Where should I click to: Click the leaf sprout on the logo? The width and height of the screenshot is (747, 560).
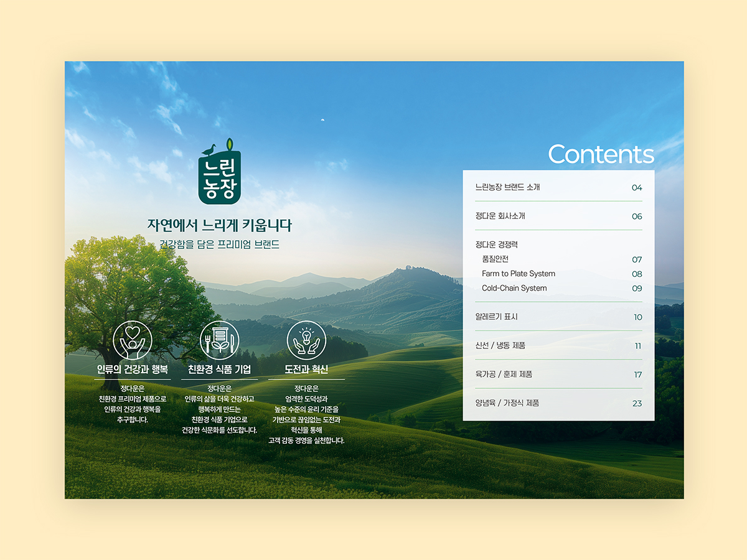pos(230,144)
